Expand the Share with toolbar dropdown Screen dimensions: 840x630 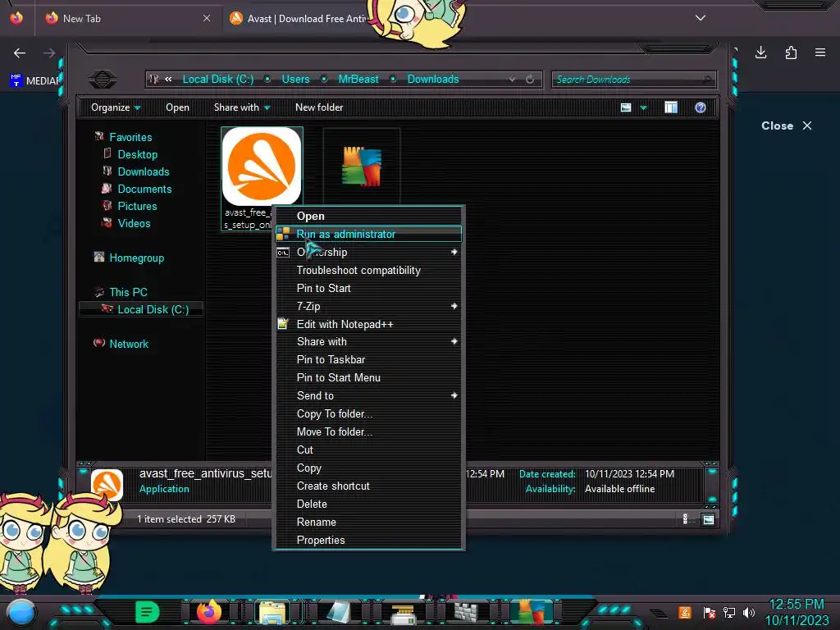(x=242, y=107)
